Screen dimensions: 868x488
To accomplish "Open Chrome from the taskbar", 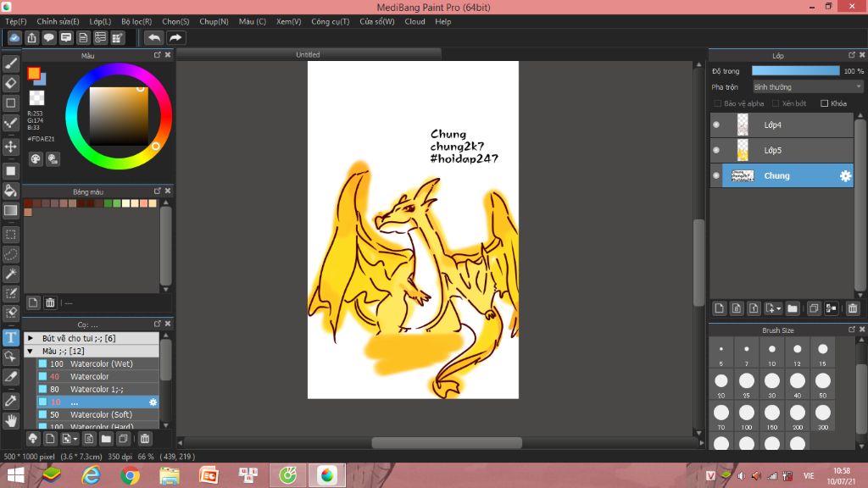I will coord(130,475).
